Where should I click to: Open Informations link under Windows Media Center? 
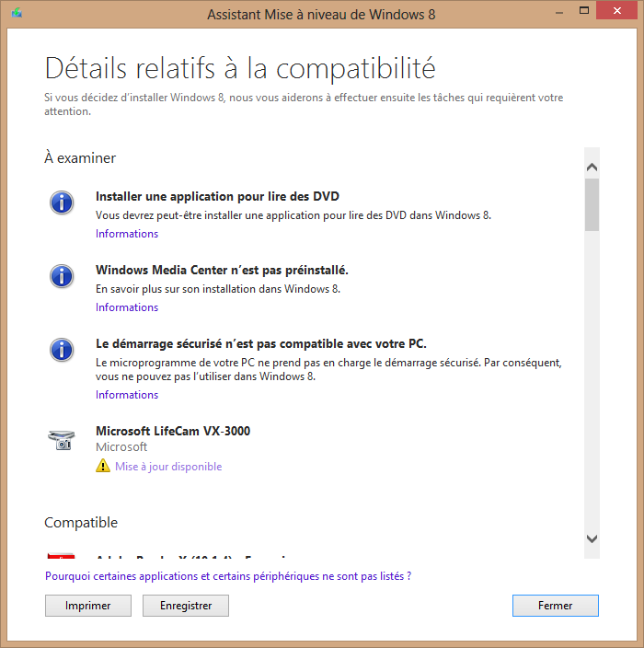127,307
